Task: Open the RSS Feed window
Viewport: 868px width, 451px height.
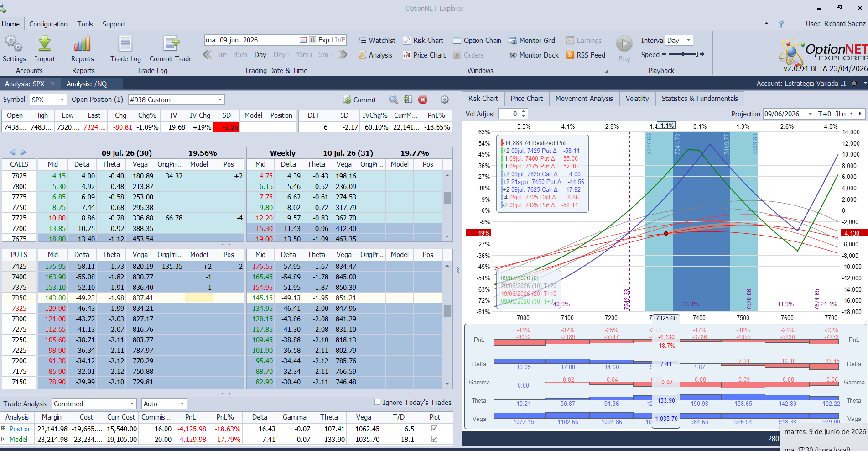Action: pos(586,55)
